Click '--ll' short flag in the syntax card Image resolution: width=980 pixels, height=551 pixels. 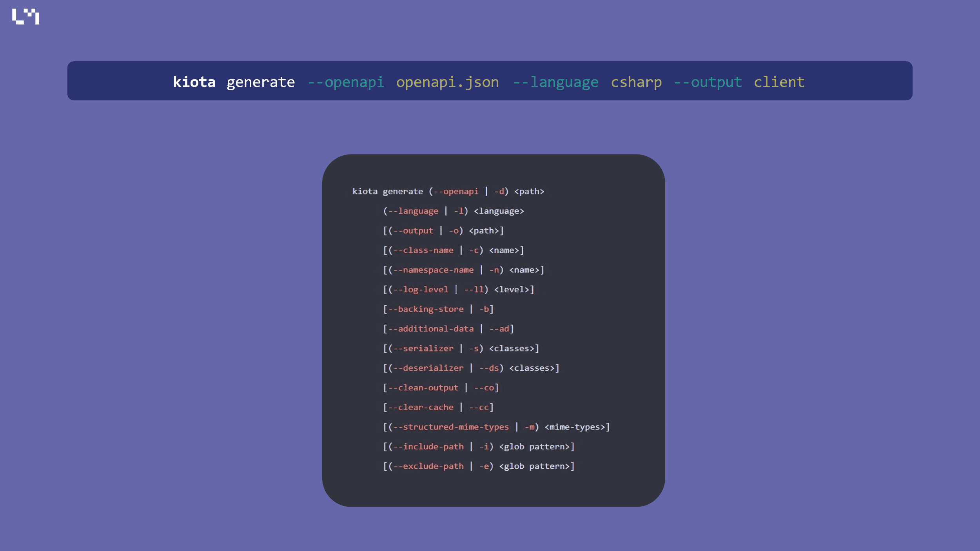(474, 289)
